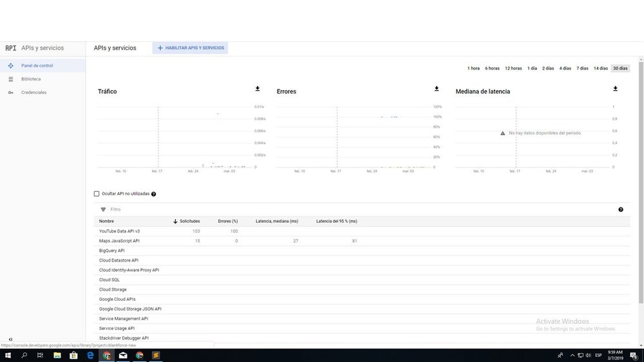Click the Biblioteca grid icon
This screenshot has height=362, width=644.
click(x=11, y=79)
